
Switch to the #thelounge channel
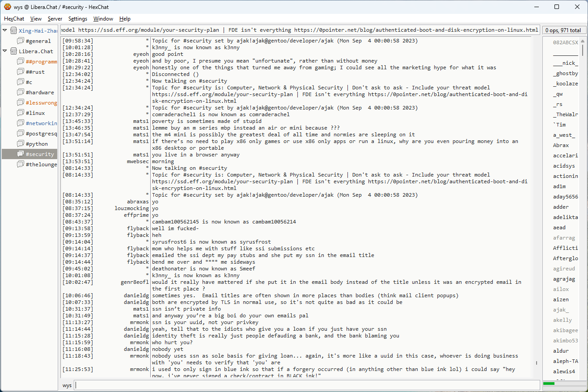click(x=41, y=164)
